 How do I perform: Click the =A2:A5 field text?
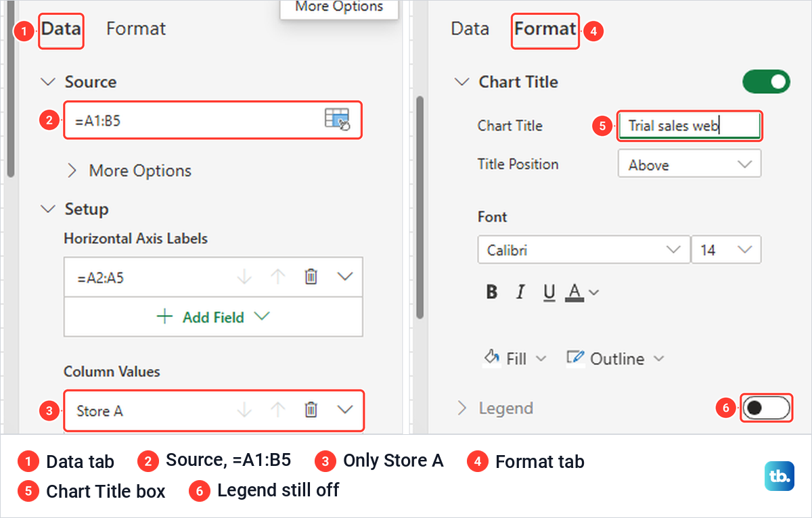(100, 277)
